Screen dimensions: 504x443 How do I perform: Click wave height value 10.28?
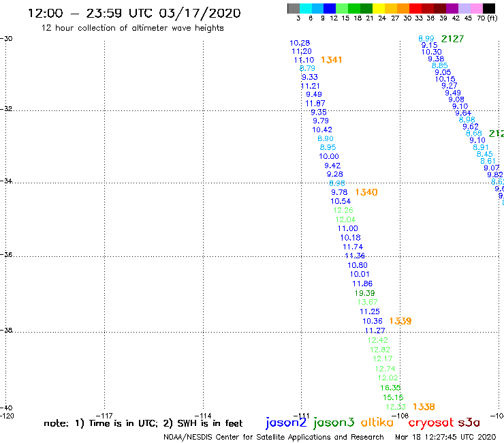pos(300,43)
